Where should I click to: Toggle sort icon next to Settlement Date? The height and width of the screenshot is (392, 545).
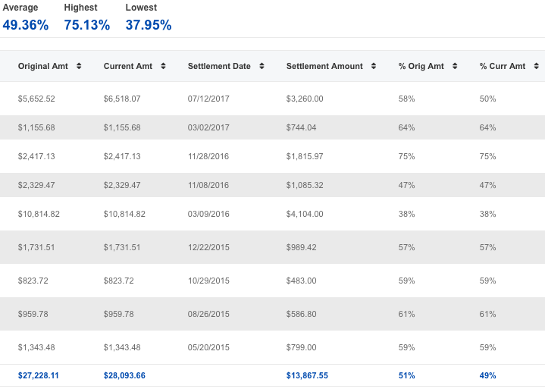pos(262,67)
